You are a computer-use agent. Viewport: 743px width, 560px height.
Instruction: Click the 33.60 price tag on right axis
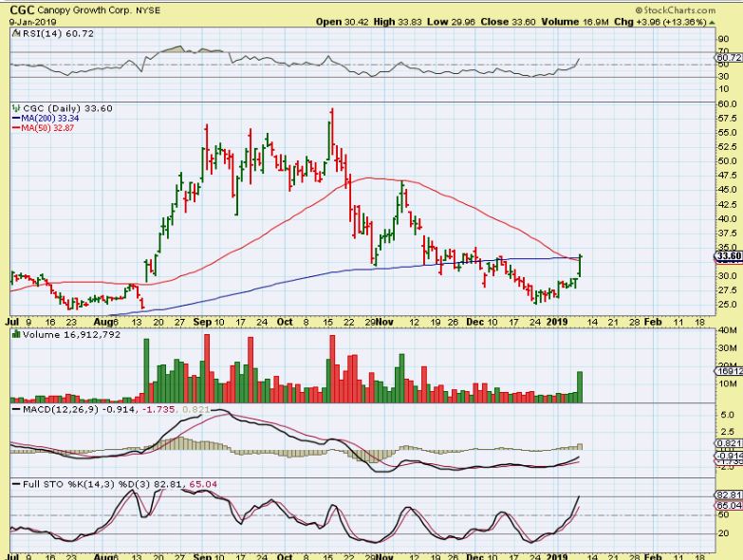coord(729,257)
